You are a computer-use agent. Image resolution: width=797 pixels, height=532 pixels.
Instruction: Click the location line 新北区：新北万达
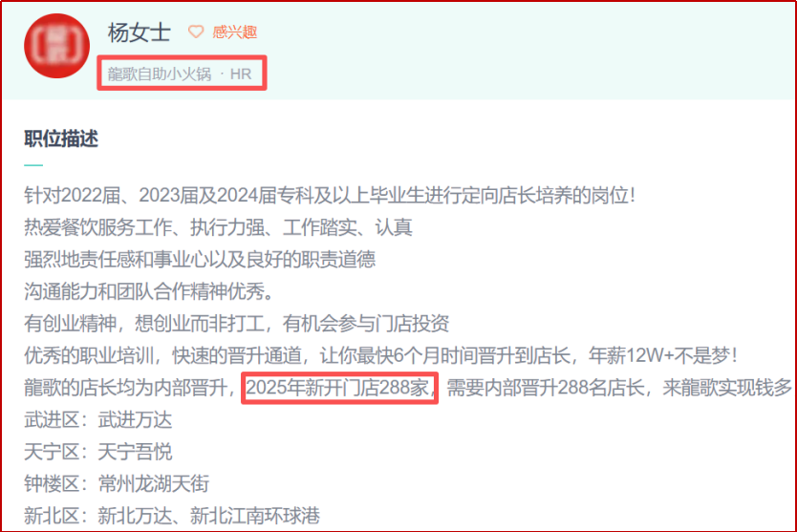(172, 517)
